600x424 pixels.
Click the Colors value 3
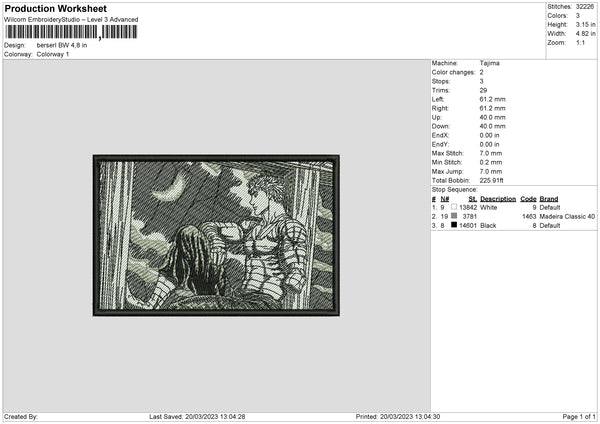point(578,16)
